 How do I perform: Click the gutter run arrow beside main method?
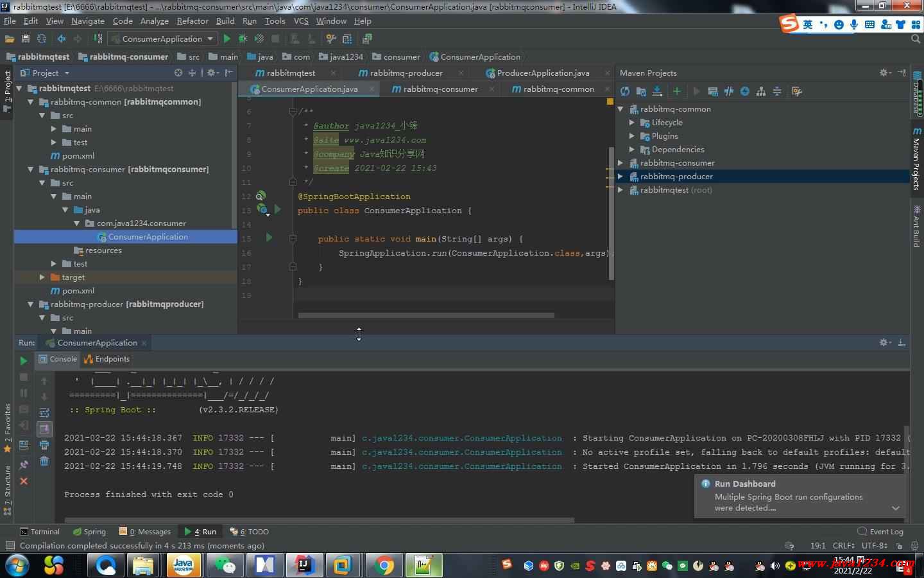tap(269, 238)
